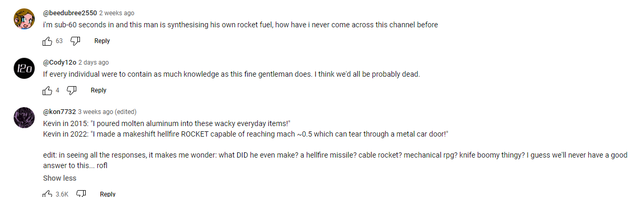Open the 12o avatar of @Cody12o
The image size is (644, 197).
pos(24,68)
